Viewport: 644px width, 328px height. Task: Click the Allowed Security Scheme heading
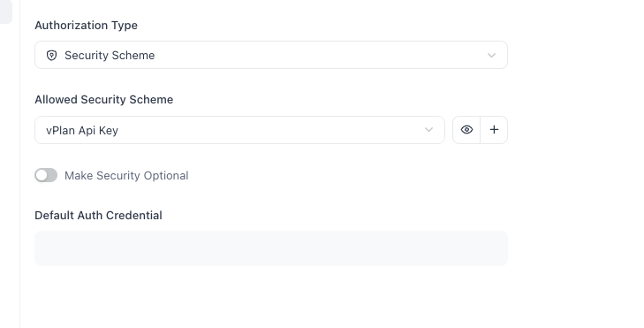[104, 100]
